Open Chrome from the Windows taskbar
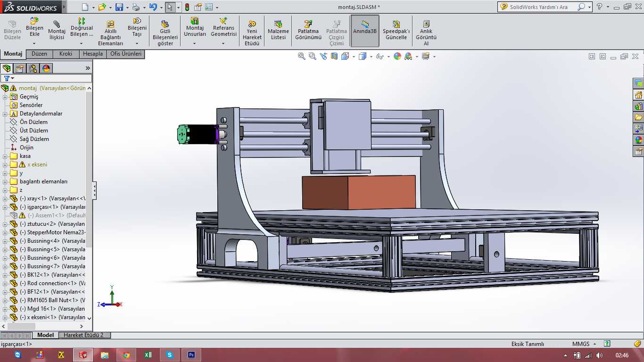The image size is (644, 362). 126,355
